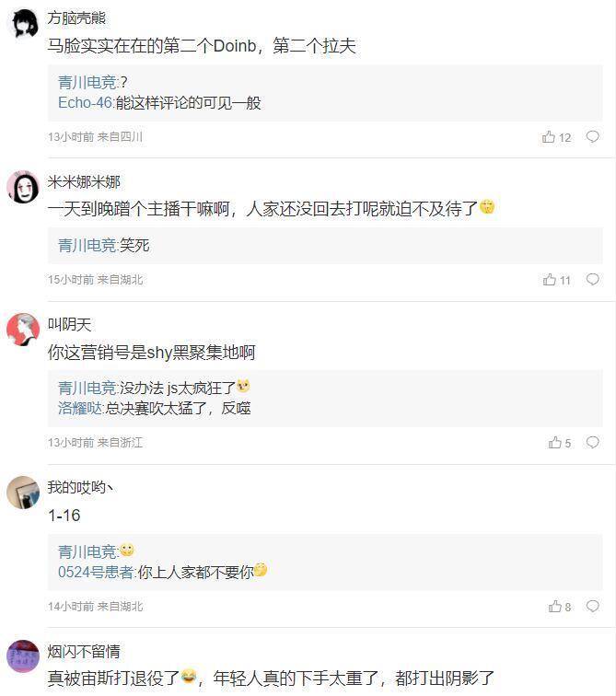Screen dimensions: 616x696
Task: Open username link 方脑壳熊
Action: [x=76, y=18]
